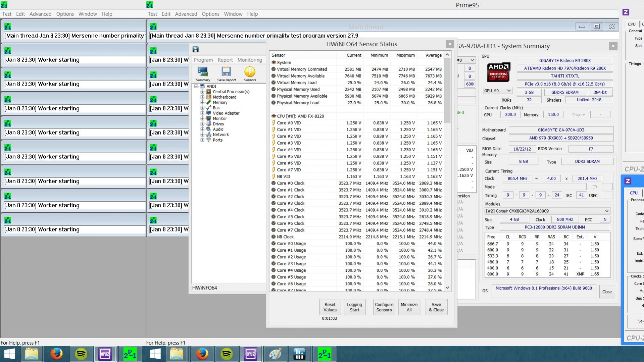
Task: Switch to HWiNFO from its taskbar icon
Action: 299,354
